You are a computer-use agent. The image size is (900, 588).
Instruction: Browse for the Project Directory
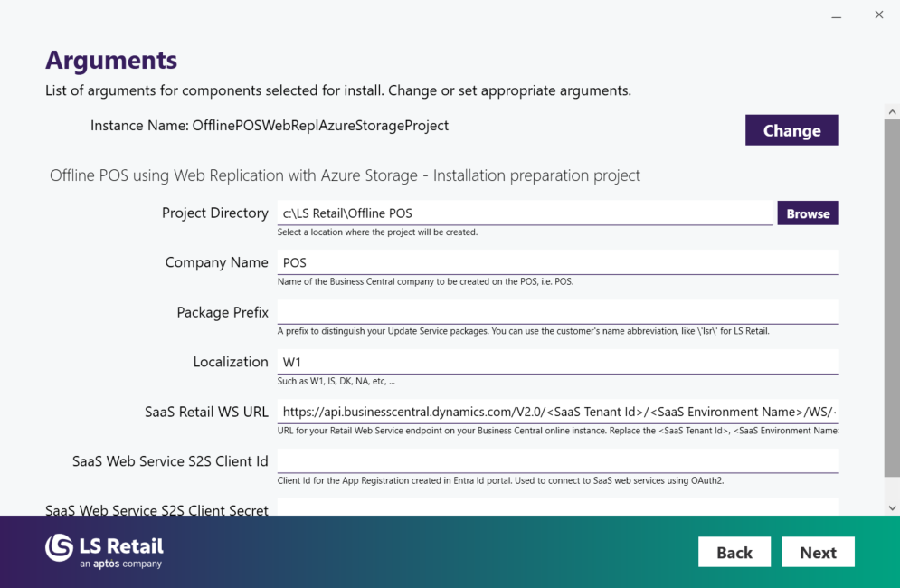pyautogui.click(x=808, y=213)
